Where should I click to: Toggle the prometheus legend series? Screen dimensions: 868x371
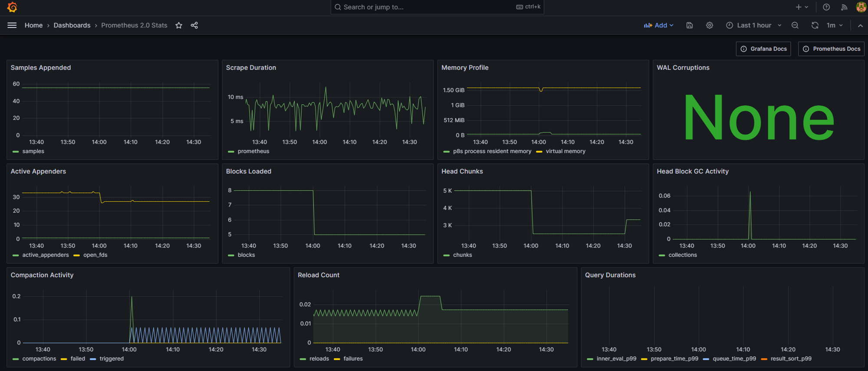pos(253,151)
